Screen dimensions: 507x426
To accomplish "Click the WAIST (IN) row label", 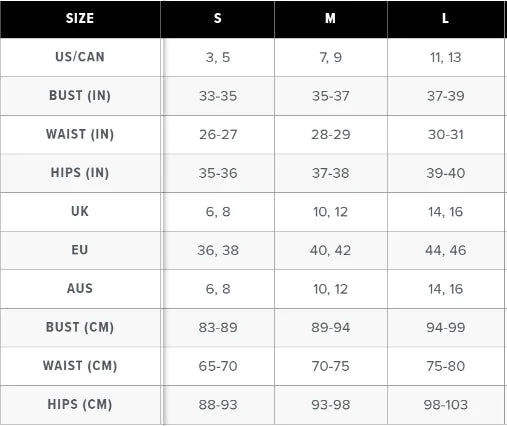I will point(80,134).
